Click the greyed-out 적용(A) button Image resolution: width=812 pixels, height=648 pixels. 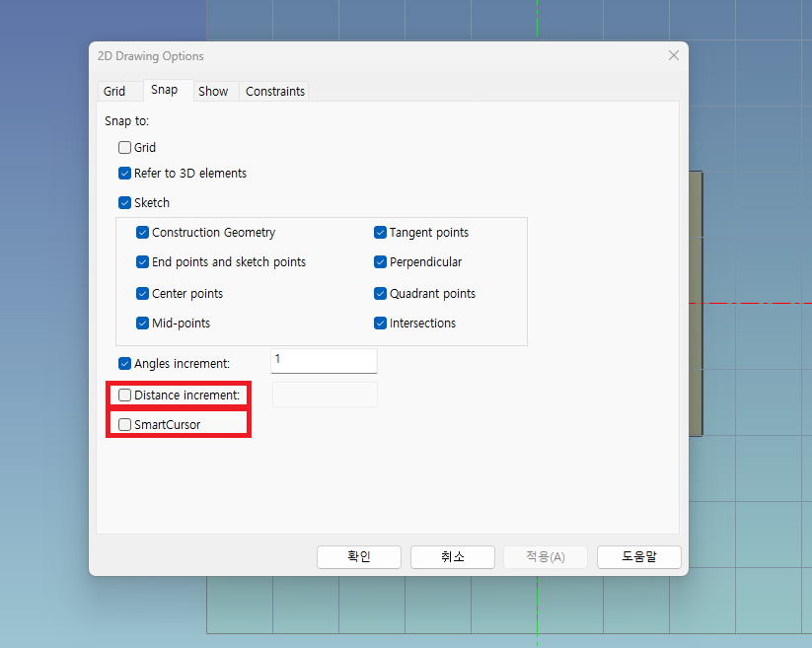[546, 557]
